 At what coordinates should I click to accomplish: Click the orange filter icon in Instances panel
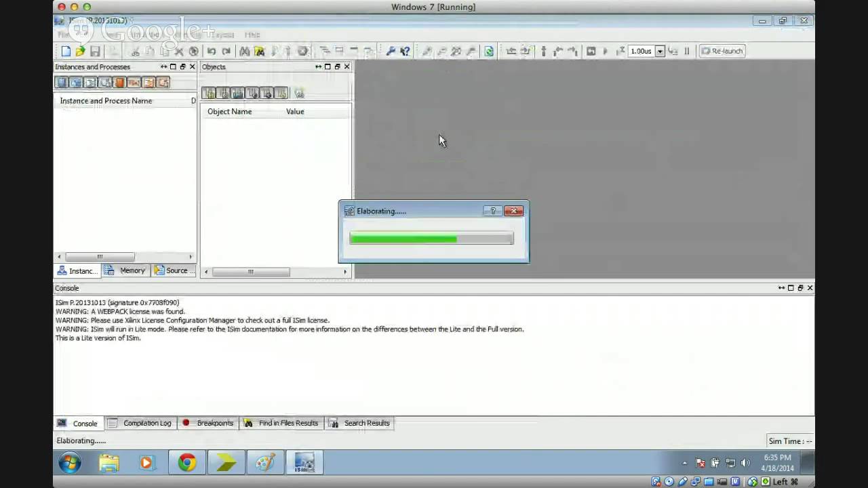(x=119, y=83)
